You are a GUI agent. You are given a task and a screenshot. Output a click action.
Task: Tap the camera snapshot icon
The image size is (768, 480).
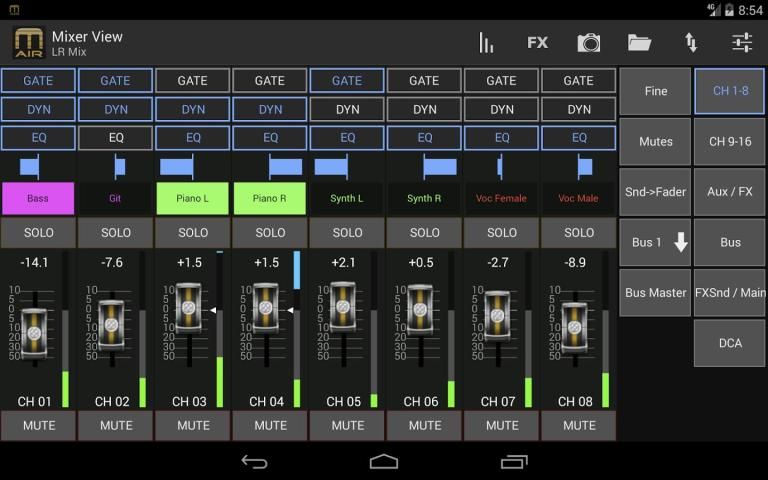(589, 42)
